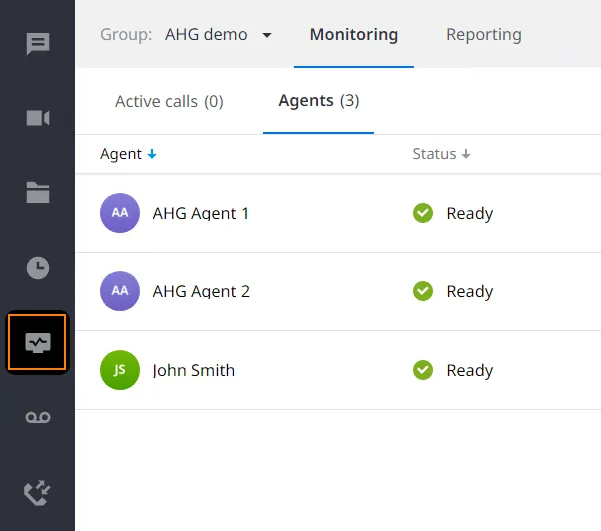Open the call transfer phone icon
The width and height of the screenshot is (601, 531).
[37, 493]
